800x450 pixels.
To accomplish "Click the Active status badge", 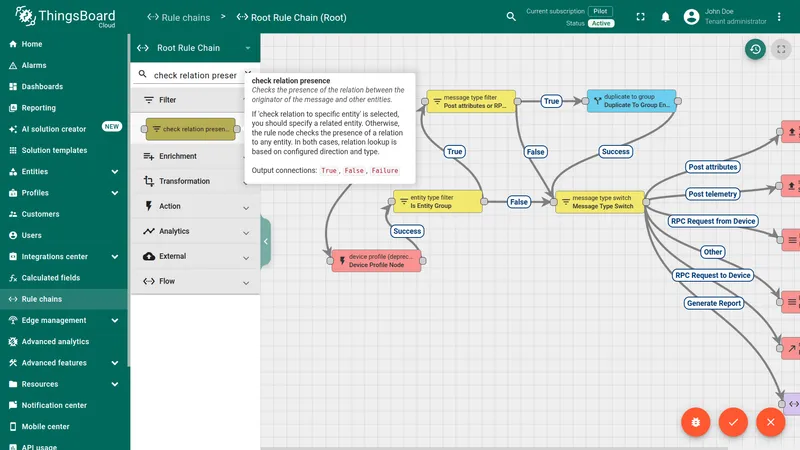I will coord(601,23).
